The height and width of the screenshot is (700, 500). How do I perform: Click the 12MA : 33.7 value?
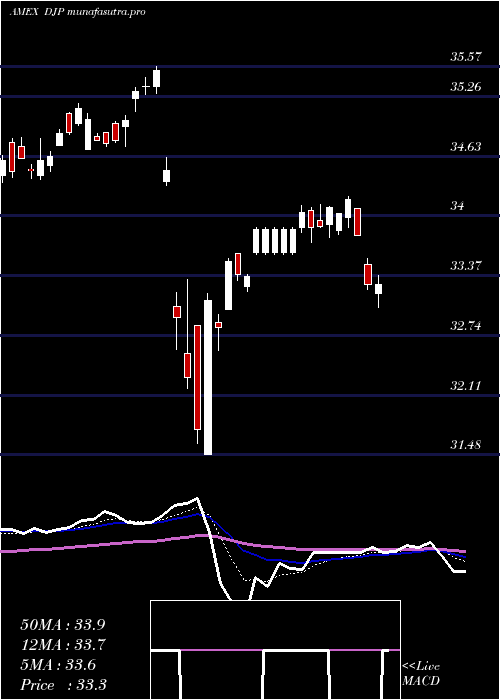(x=63, y=645)
